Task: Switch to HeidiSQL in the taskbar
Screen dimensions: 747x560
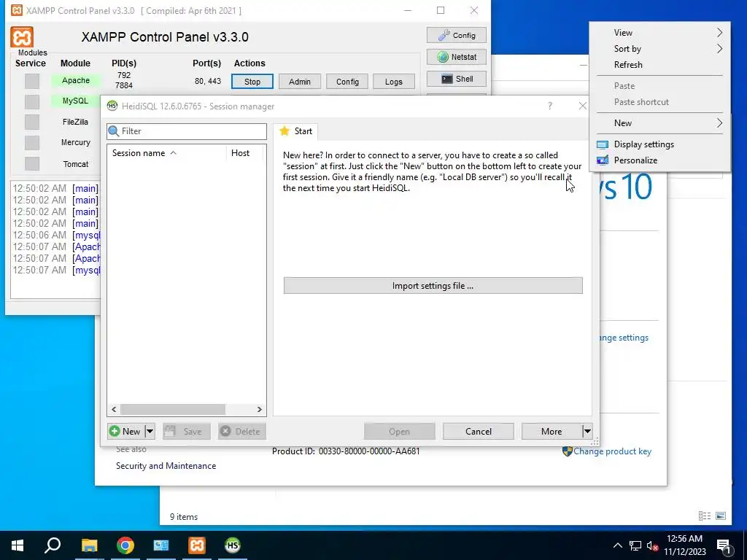Action: (x=233, y=545)
